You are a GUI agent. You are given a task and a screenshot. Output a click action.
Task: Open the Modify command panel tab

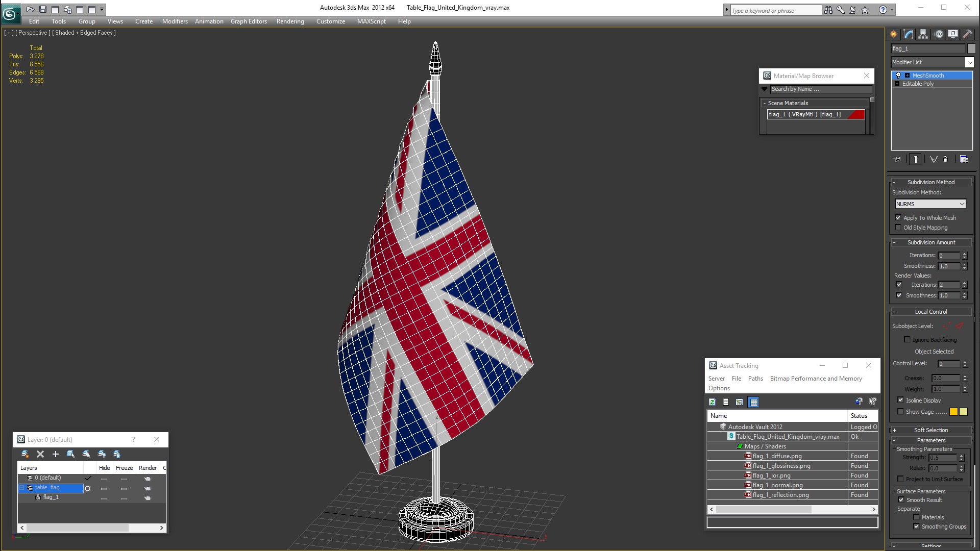(x=909, y=34)
